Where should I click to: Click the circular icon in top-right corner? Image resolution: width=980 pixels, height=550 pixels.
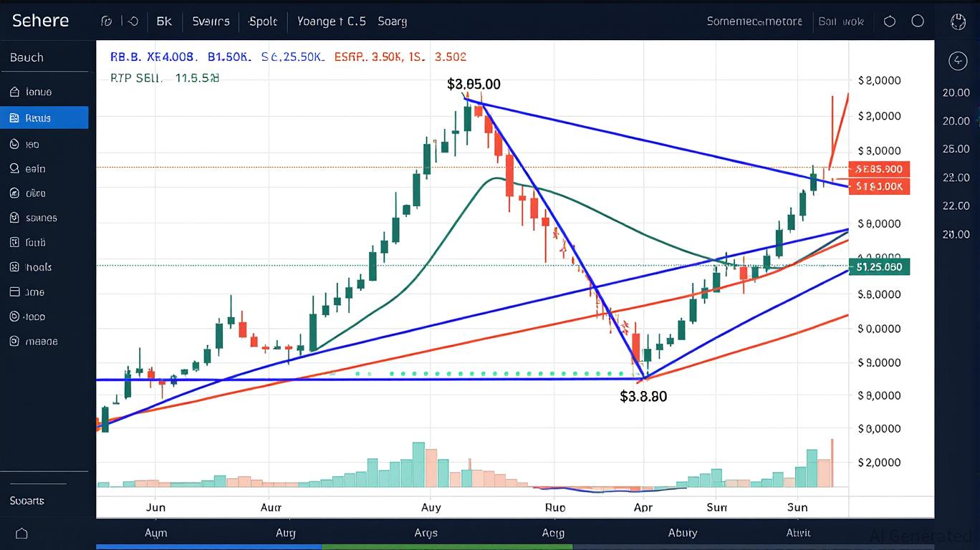[958, 21]
